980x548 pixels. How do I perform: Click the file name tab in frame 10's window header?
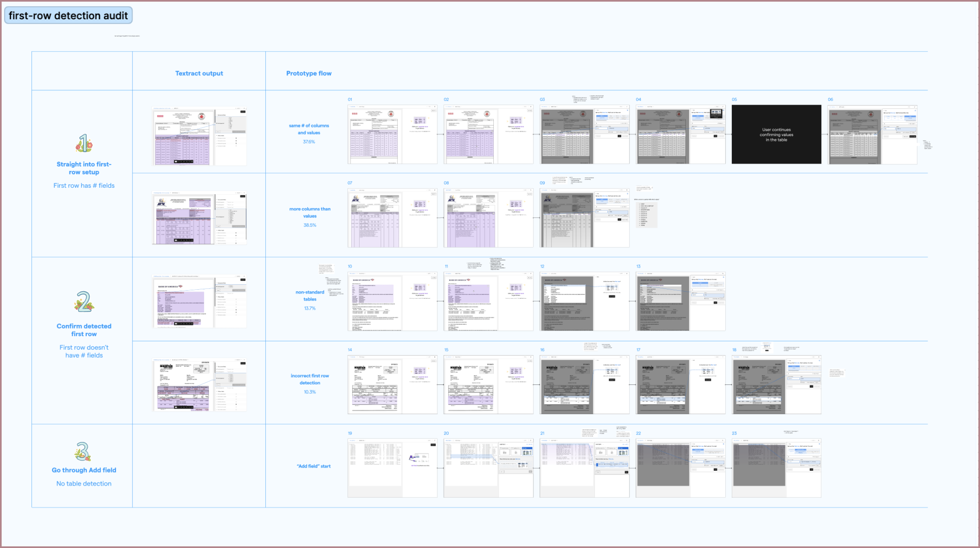[362, 274]
